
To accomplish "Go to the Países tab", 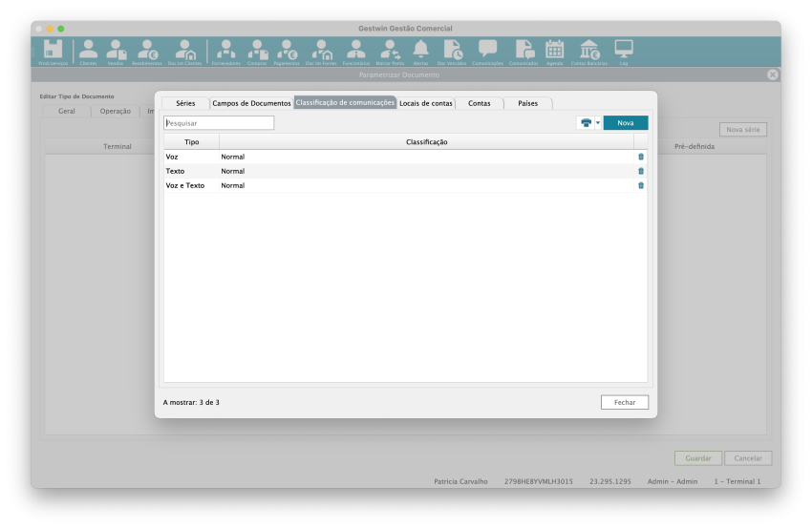I will pos(528,103).
